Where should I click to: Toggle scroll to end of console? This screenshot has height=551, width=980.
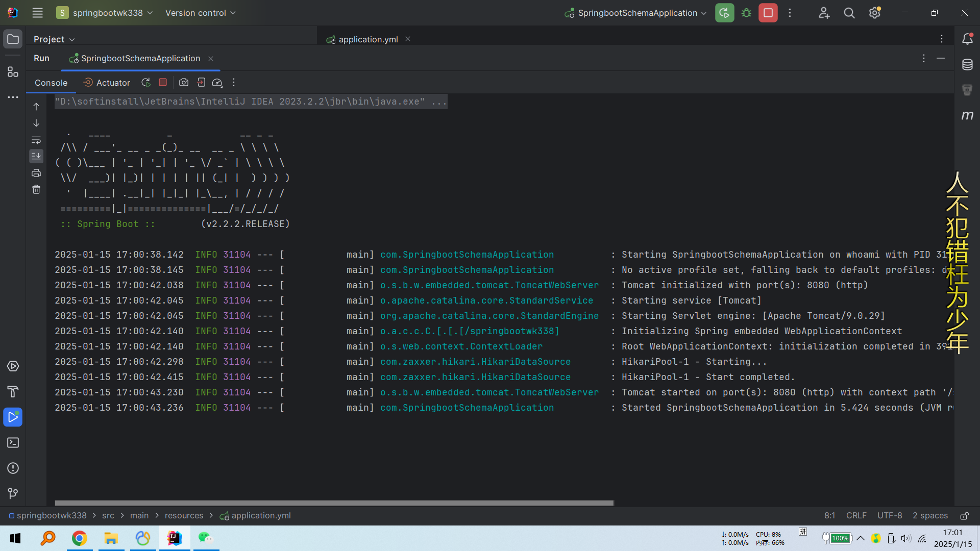[x=36, y=156]
